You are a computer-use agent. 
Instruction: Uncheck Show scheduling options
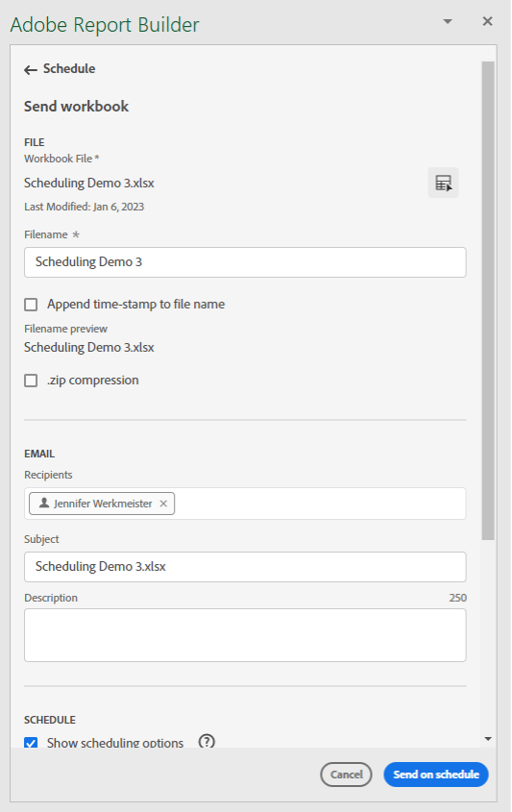tap(31, 743)
